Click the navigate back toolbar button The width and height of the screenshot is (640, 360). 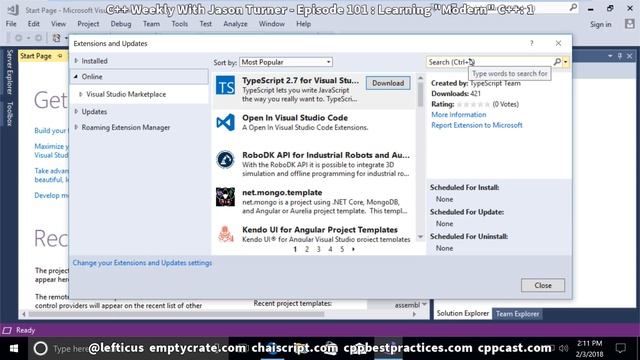coord(18,38)
